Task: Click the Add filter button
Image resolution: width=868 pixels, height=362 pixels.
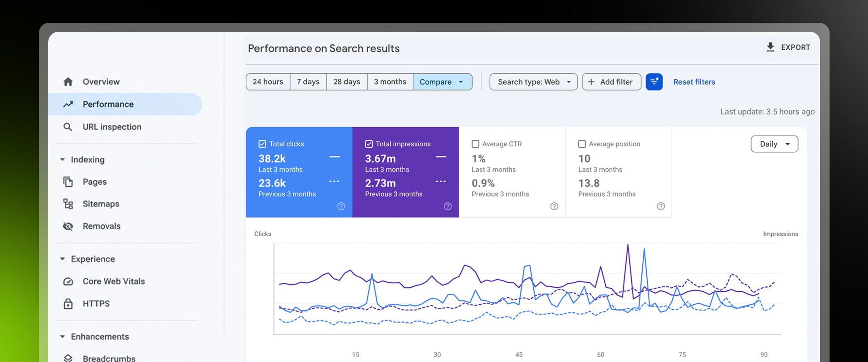Action: [x=611, y=82]
